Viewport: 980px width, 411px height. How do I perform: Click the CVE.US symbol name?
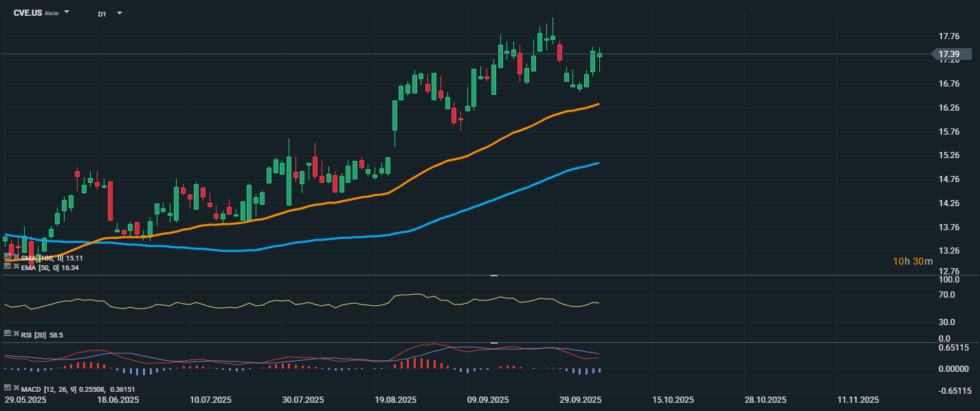(x=27, y=13)
